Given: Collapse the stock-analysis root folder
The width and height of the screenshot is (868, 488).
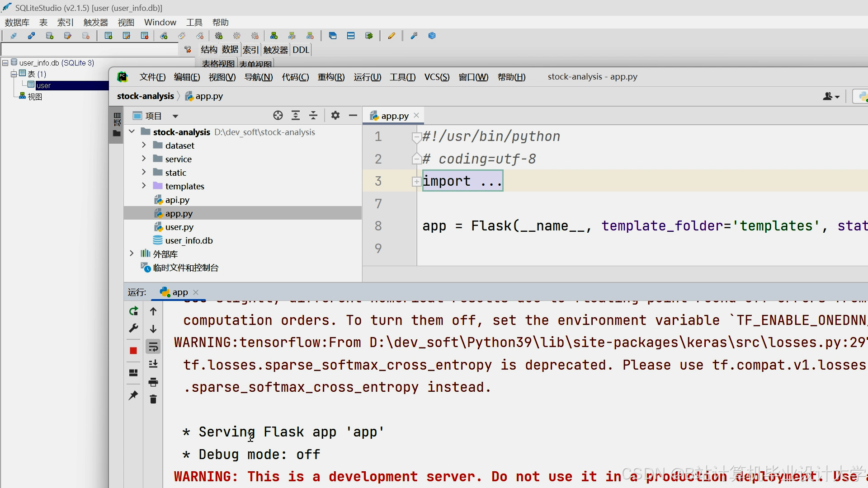Looking at the screenshot, I should point(132,131).
